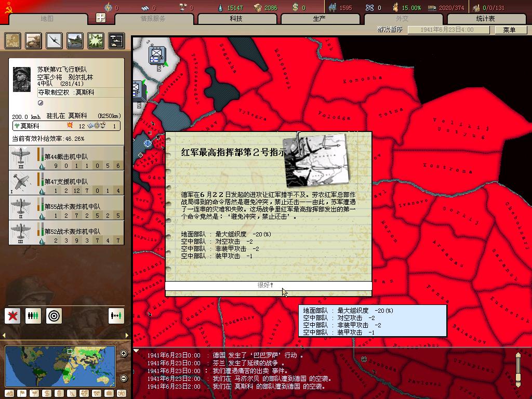The height and width of the screenshot is (399, 532).
Task: Switch to victory points briefcase mode
Action: point(109,394)
